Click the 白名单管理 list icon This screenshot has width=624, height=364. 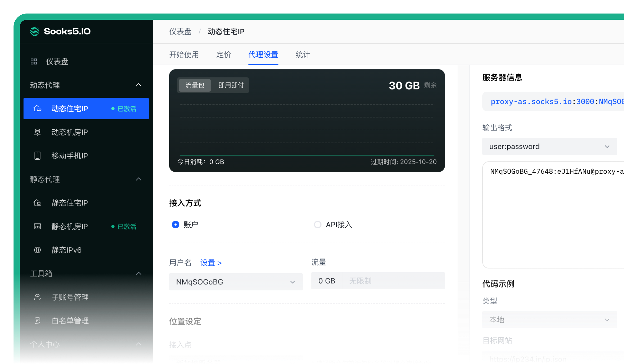click(x=37, y=321)
